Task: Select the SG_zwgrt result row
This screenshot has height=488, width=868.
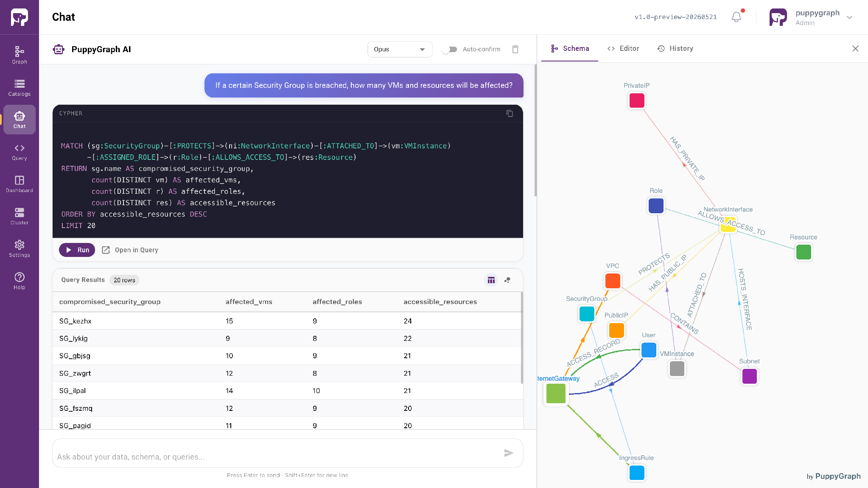Action: coord(287,374)
